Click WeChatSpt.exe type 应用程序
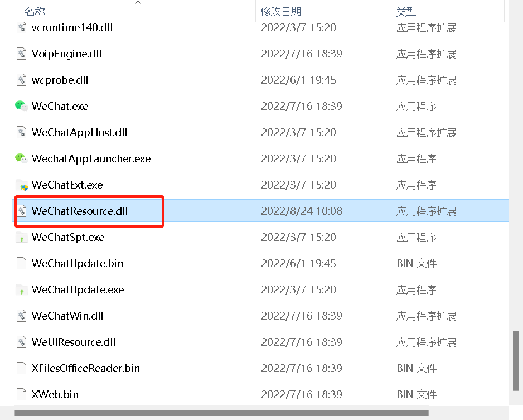Screen dimensions: 523x420 (x=417, y=237)
